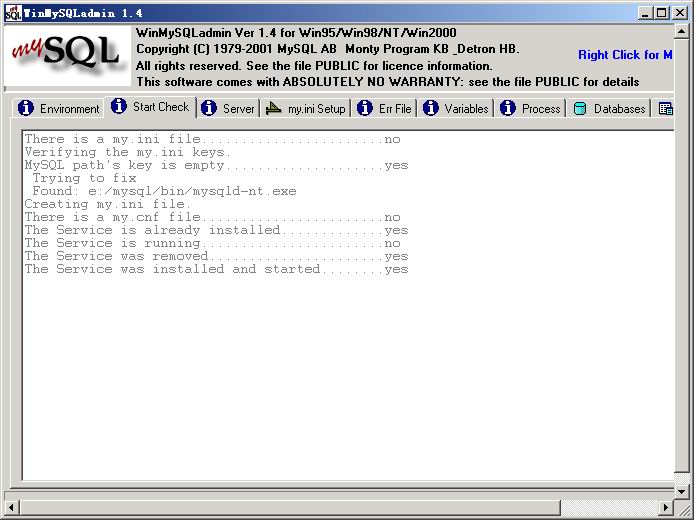The image size is (694, 520).
Task: Click 'The Service is running' line
Action: pos(212,243)
